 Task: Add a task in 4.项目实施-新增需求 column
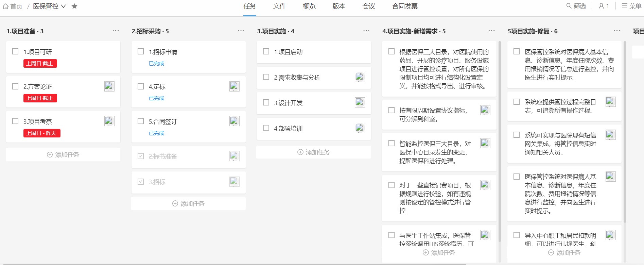point(439,252)
